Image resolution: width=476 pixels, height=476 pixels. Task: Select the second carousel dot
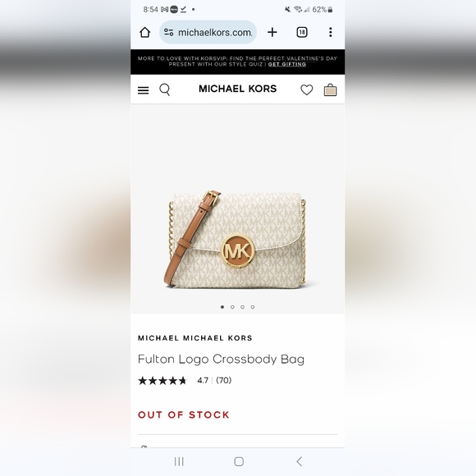coord(232,307)
